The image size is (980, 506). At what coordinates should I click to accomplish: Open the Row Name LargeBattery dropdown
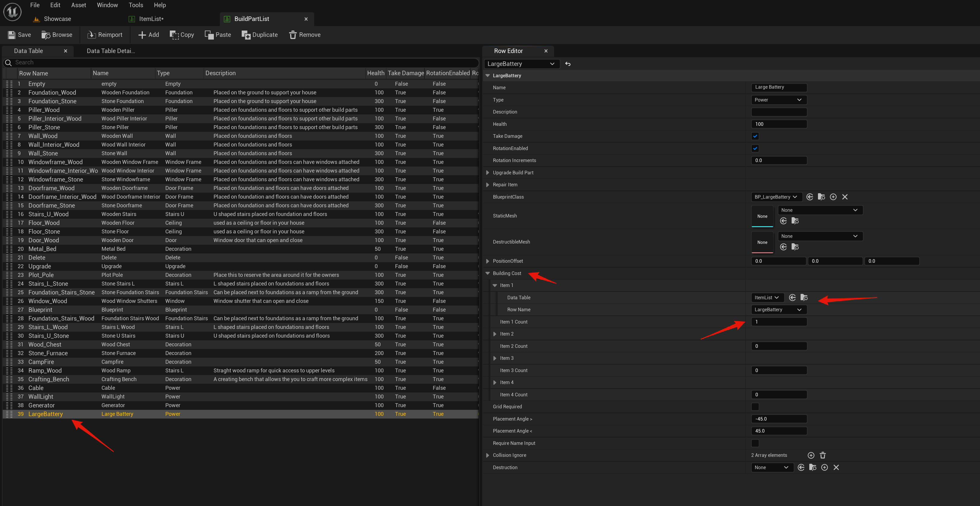(778, 310)
